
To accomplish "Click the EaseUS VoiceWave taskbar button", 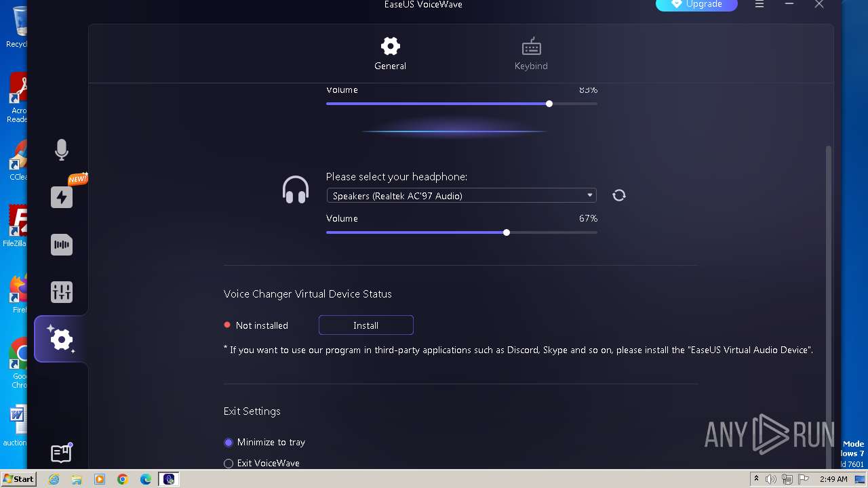I will 169,479.
